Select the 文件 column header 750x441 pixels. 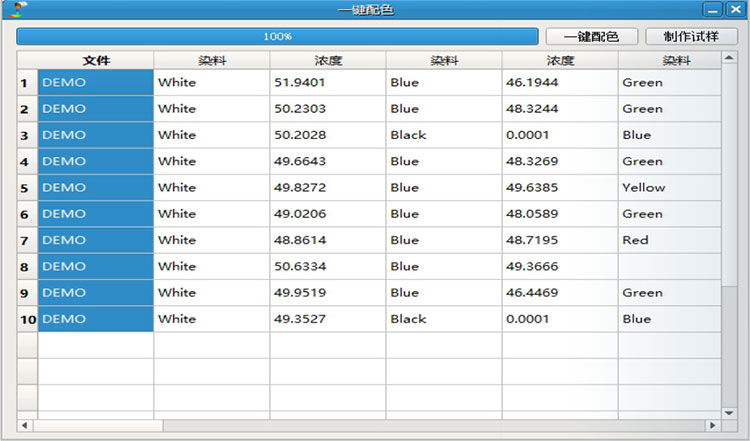96,61
